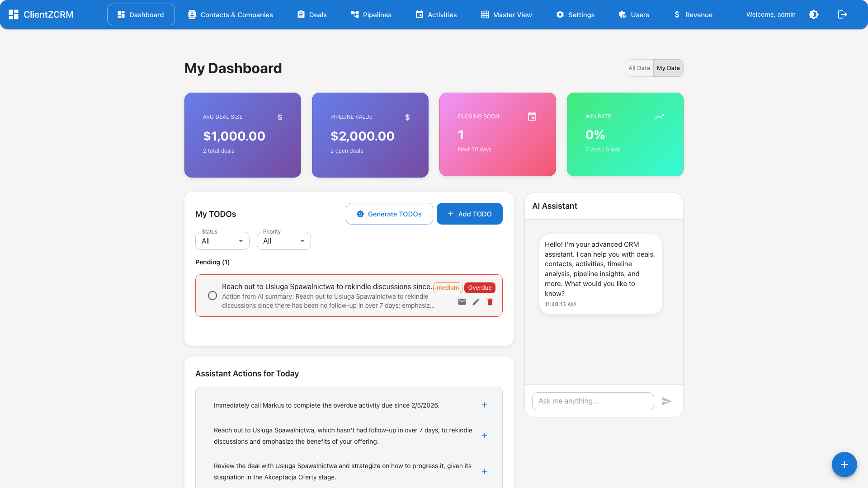Edit the TODO with the pencil icon
868x488 pixels.
point(476,301)
